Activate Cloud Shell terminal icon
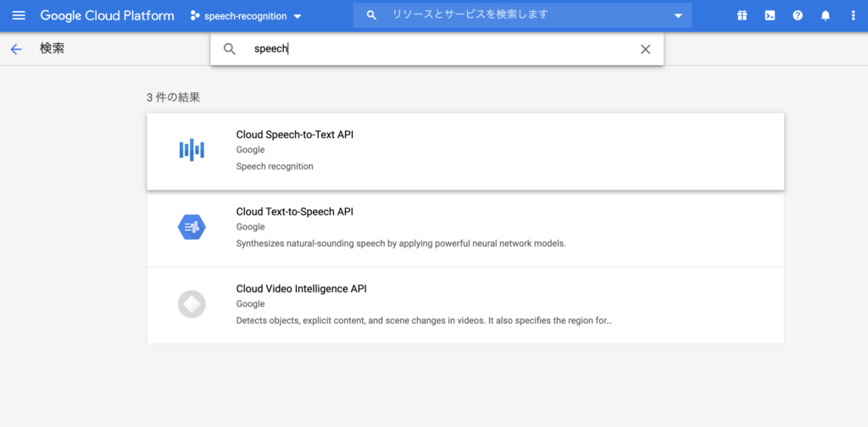Screen dimensions: 868x427 [x=770, y=15]
